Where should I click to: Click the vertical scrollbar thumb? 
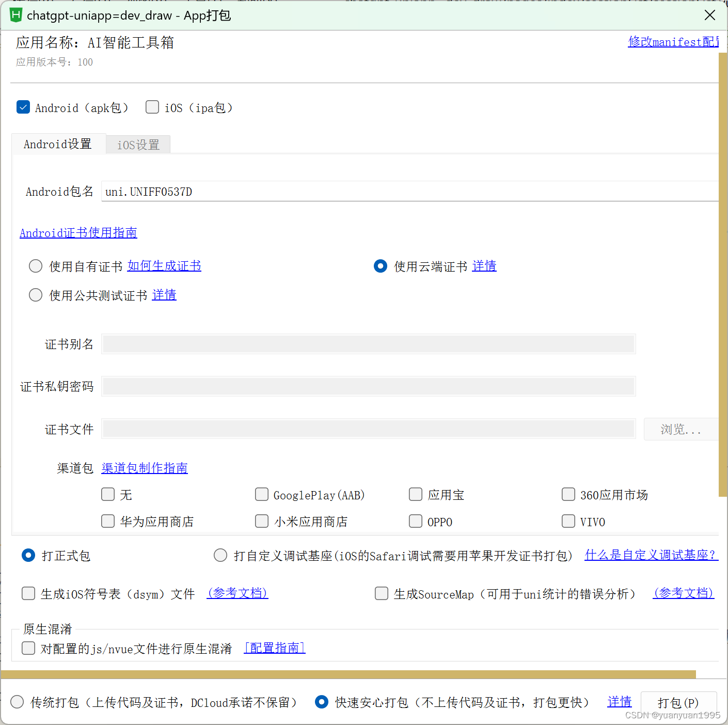pos(723,274)
